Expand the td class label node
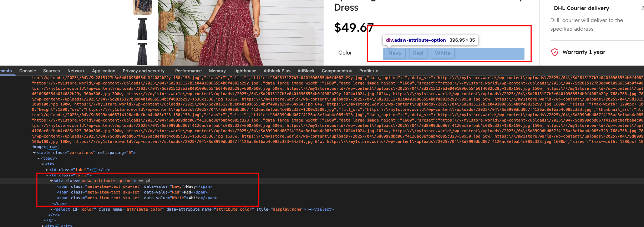This screenshot has width=644, height=227. [47, 170]
